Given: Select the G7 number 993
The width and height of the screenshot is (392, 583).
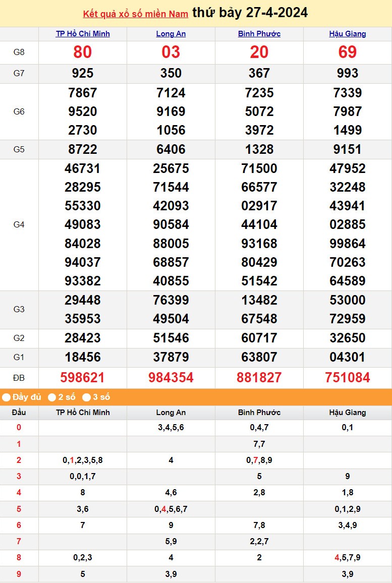Looking at the screenshot, I should click(348, 74).
